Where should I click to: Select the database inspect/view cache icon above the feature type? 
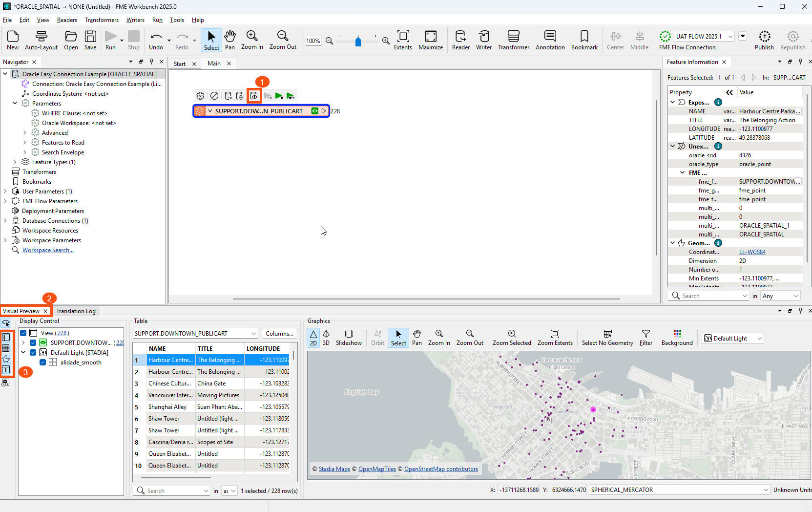[x=254, y=96]
